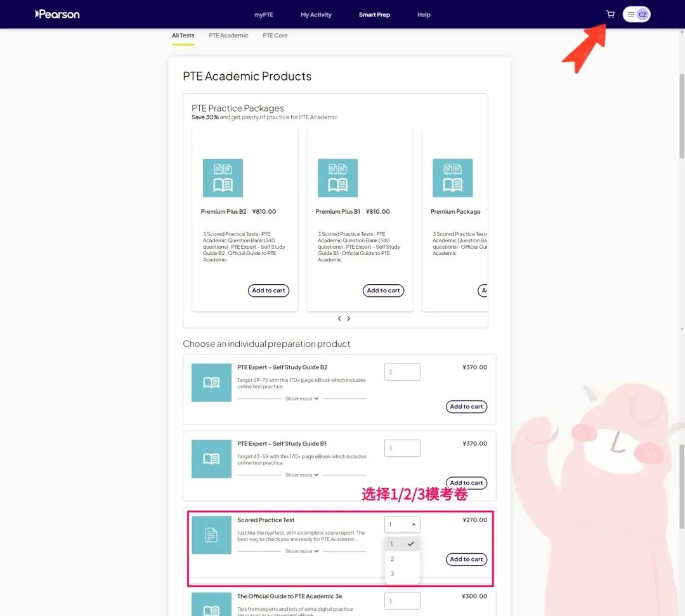This screenshot has height=616, width=685.
Task: Collapse the Scored Practice Test quantity dropdown
Action: 402,524
